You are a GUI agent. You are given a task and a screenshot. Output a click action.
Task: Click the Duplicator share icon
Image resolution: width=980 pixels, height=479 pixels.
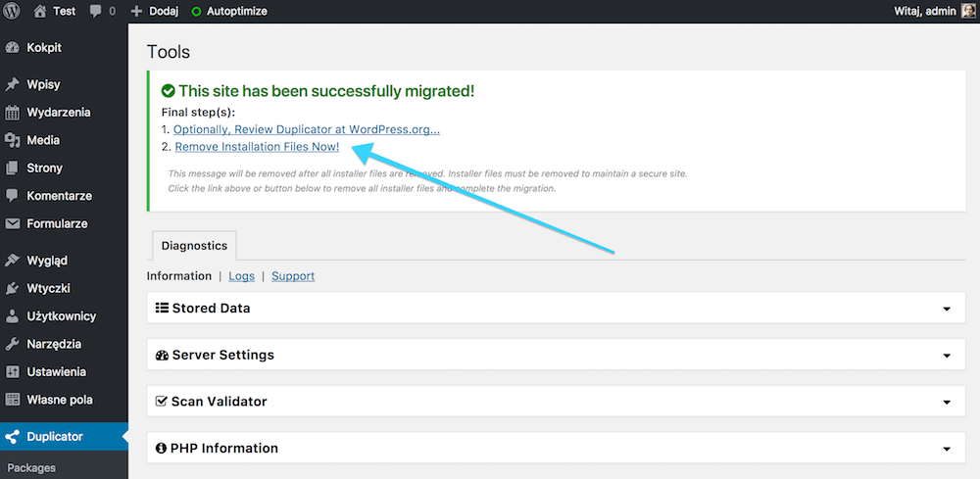point(12,437)
